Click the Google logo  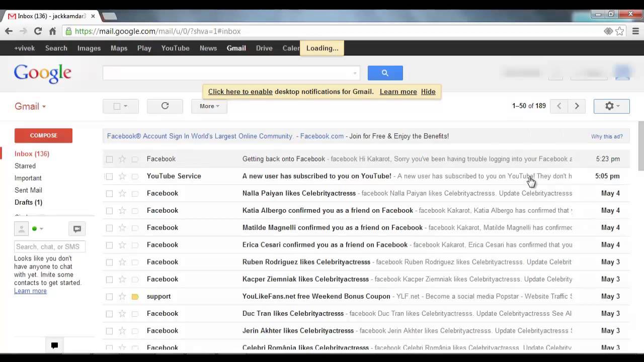click(43, 73)
